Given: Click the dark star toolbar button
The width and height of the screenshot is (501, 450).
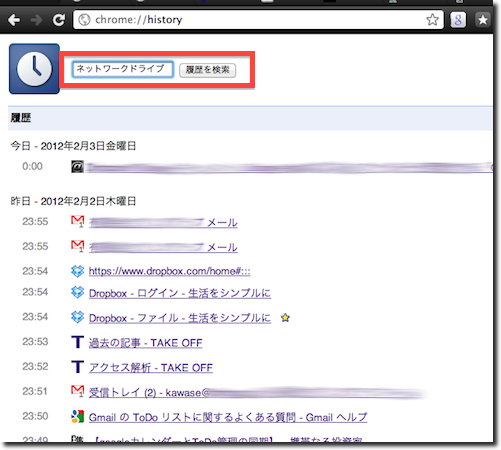Looking at the screenshot, I should point(483,20).
